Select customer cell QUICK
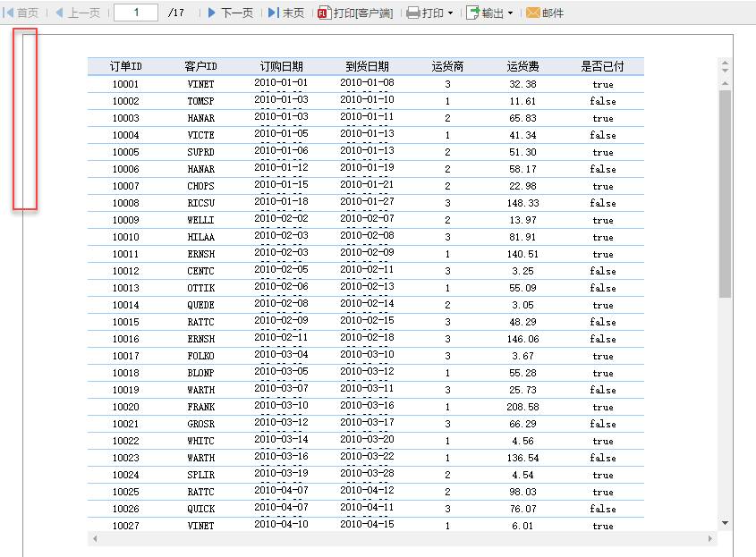Image resolution: width=756 pixels, height=557 pixels. [200, 509]
